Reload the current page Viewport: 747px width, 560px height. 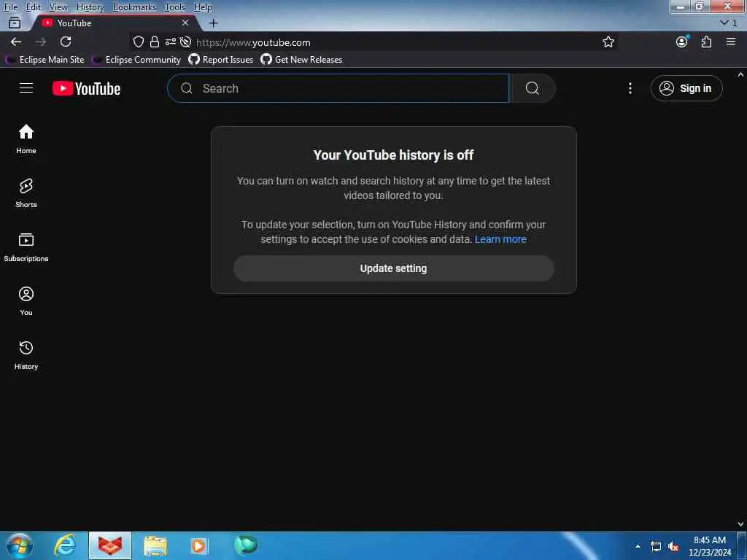(x=66, y=42)
